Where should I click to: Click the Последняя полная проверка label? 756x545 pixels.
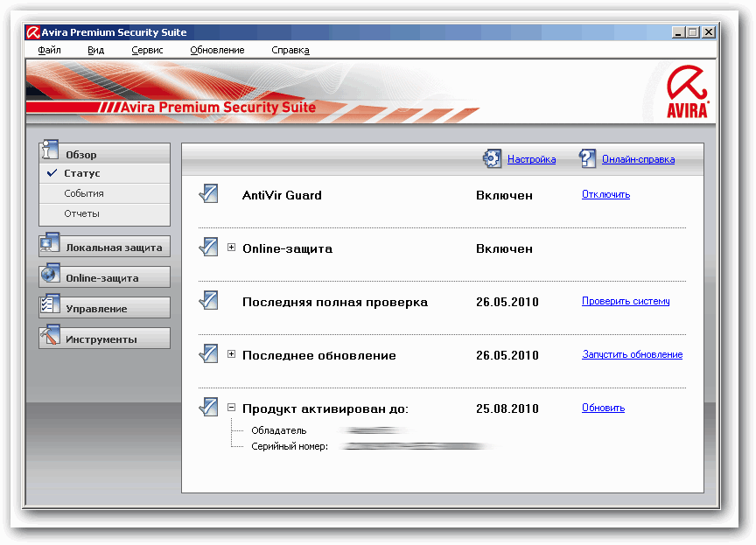click(x=335, y=302)
